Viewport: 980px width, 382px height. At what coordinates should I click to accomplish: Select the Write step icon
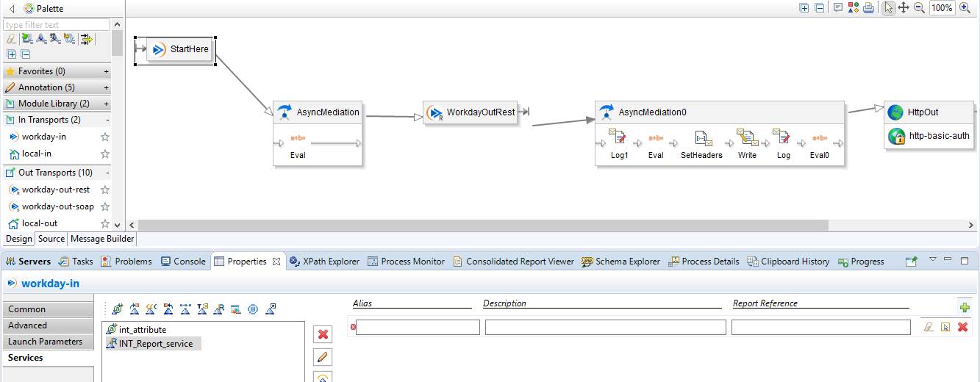(x=747, y=137)
